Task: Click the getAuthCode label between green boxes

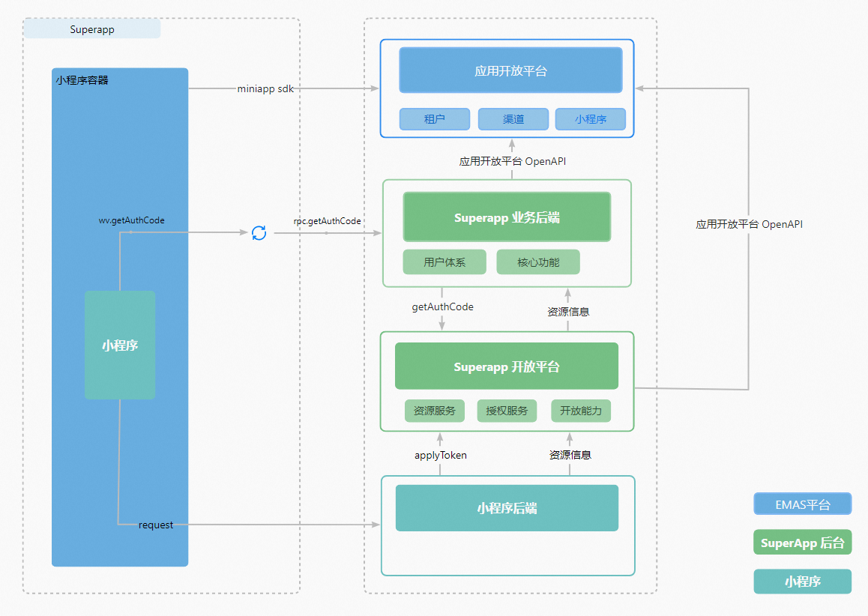Action: pyautogui.click(x=443, y=307)
